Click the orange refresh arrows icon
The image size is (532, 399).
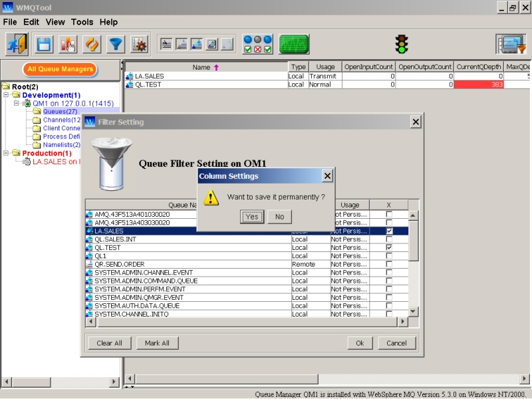tap(92, 45)
